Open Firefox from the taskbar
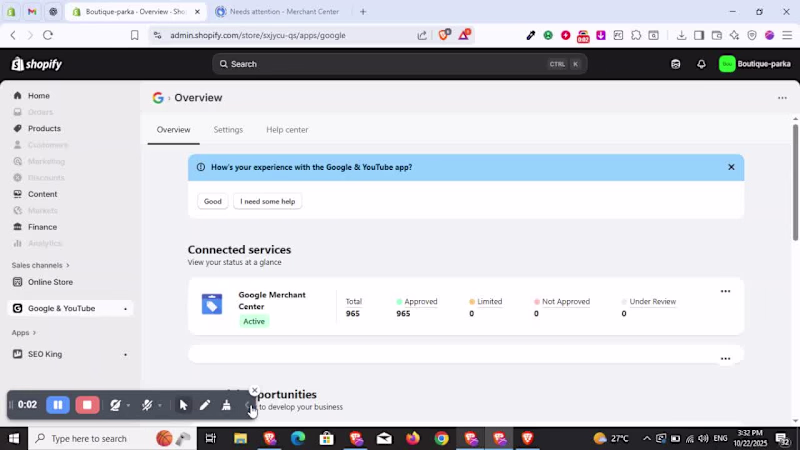The height and width of the screenshot is (450, 800). point(413,438)
